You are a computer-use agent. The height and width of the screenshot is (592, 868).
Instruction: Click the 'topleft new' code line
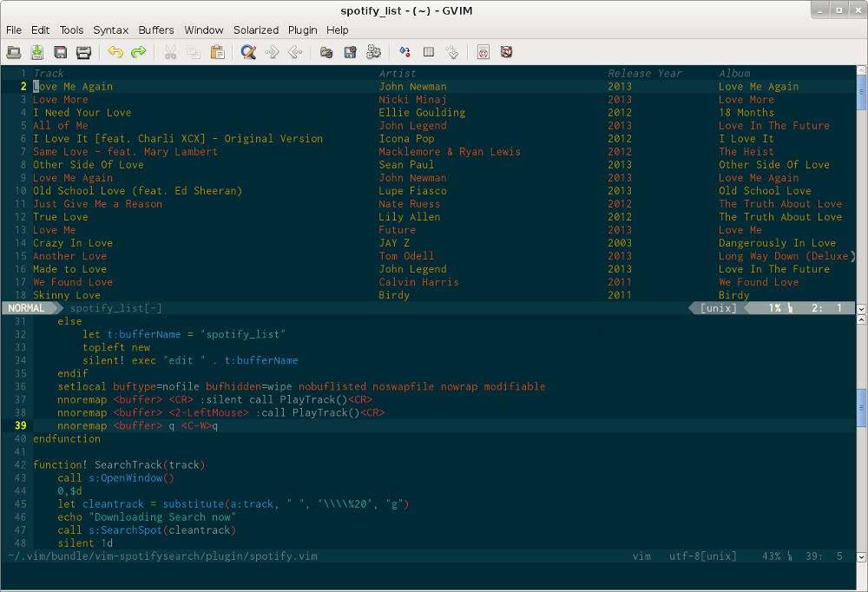tap(116, 347)
